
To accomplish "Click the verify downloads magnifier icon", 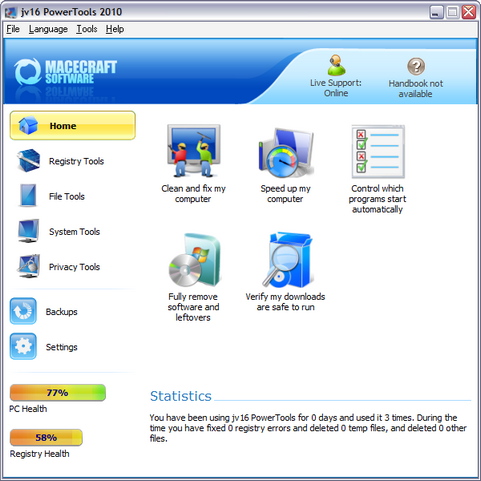I will [287, 260].
